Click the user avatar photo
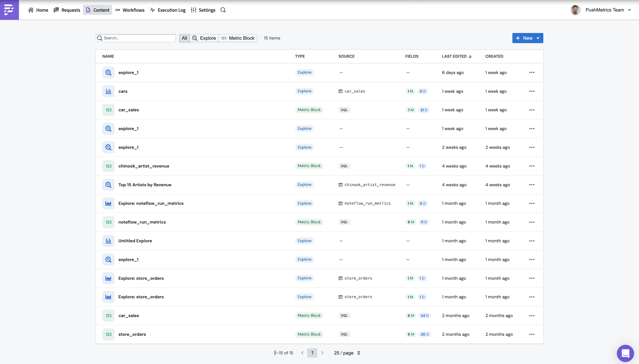 575,10
